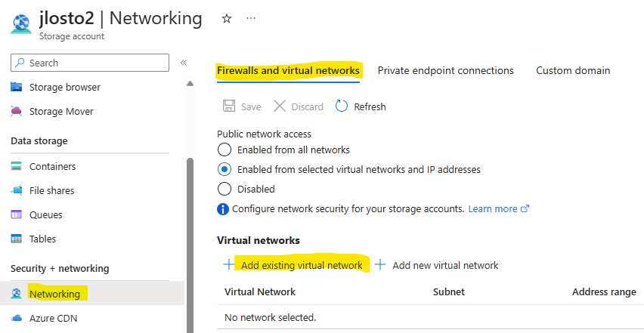Click 'Configure network security for your storage accounts.' text
This screenshot has width=644, height=333.
tap(348, 208)
